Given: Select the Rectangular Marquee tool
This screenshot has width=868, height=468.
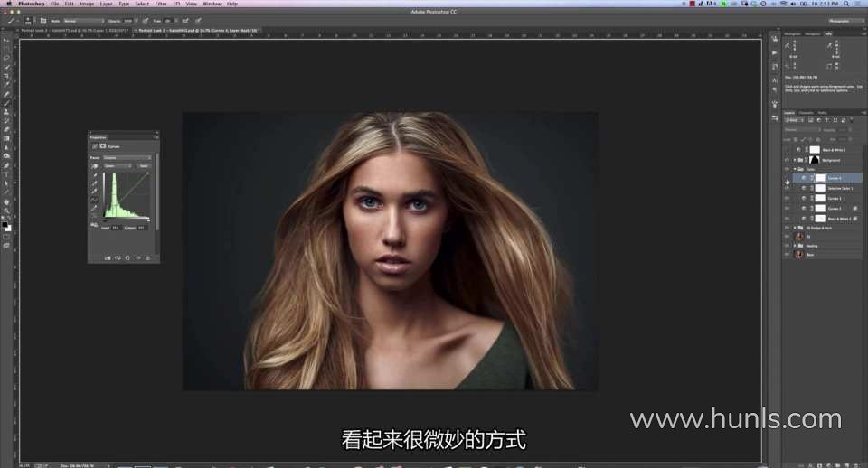Looking at the screenshot, I should tap(6, 49).
